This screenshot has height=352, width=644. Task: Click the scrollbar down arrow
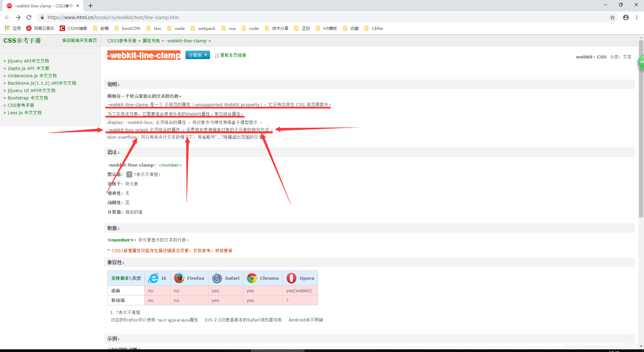click(641, 346)
